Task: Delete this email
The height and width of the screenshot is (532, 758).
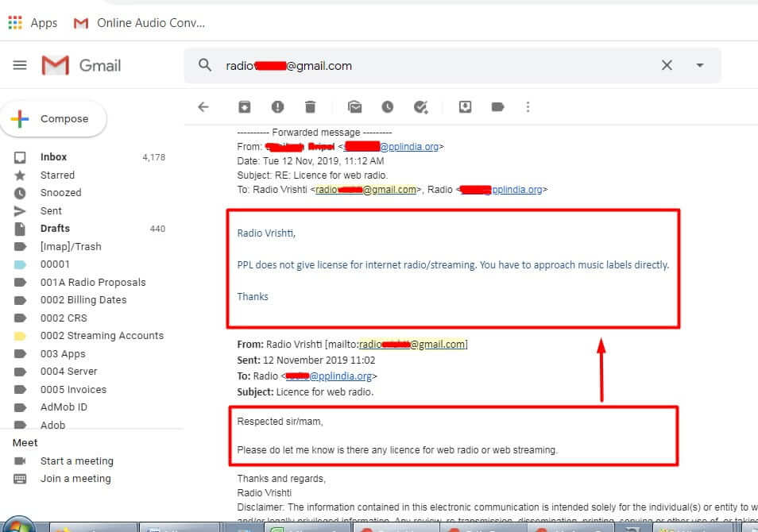Action: pos(311,106)
